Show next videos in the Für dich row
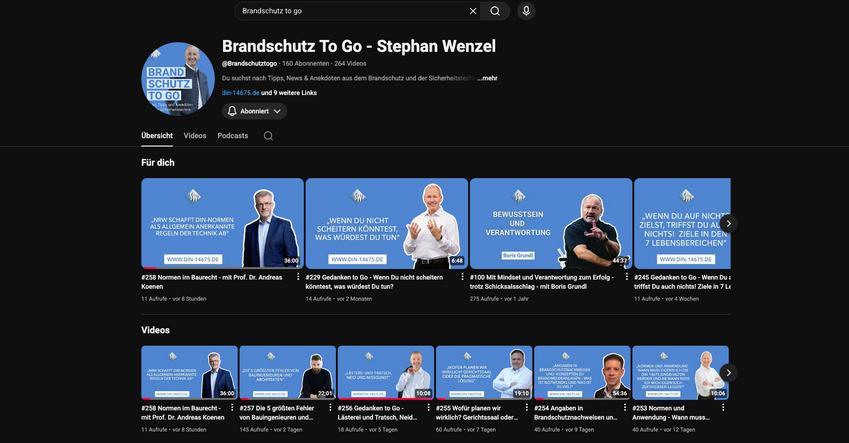 tap(729, 223)
